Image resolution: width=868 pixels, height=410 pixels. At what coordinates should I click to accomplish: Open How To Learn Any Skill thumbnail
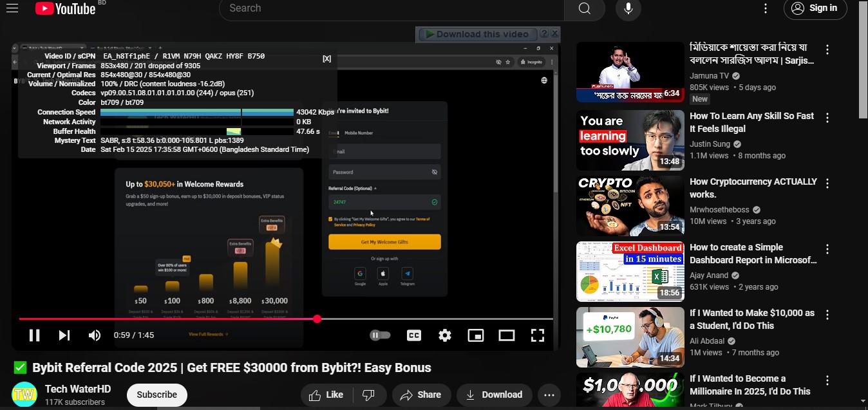630,140
